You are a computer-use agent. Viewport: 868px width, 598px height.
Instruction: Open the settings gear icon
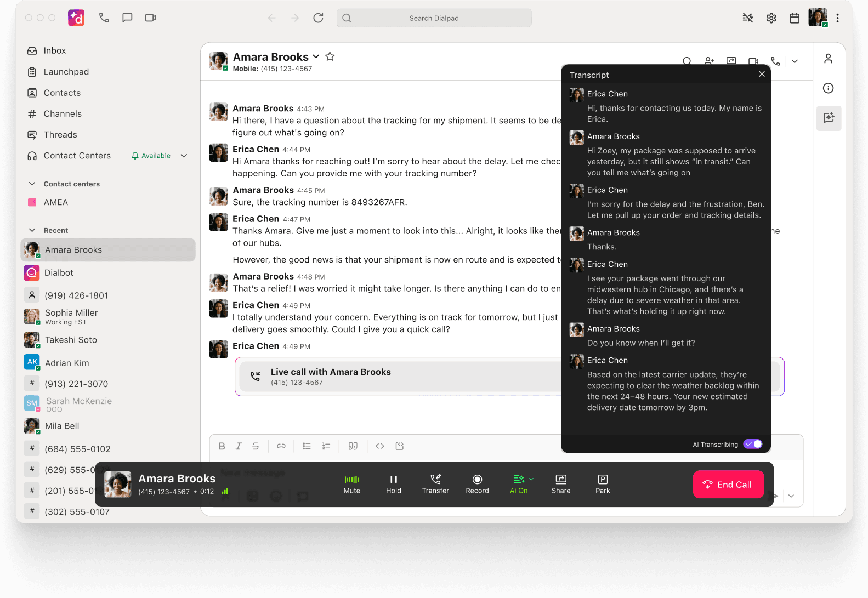point(771,18)
